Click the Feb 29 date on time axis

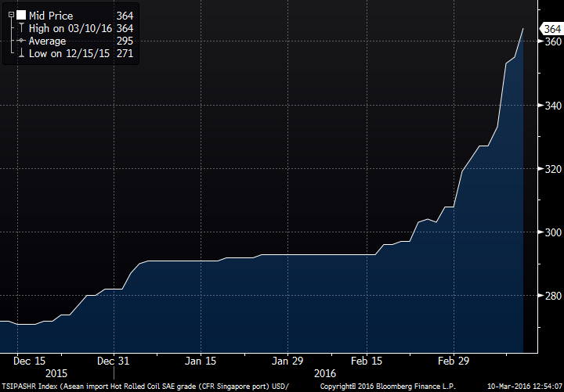click(454, 361)
